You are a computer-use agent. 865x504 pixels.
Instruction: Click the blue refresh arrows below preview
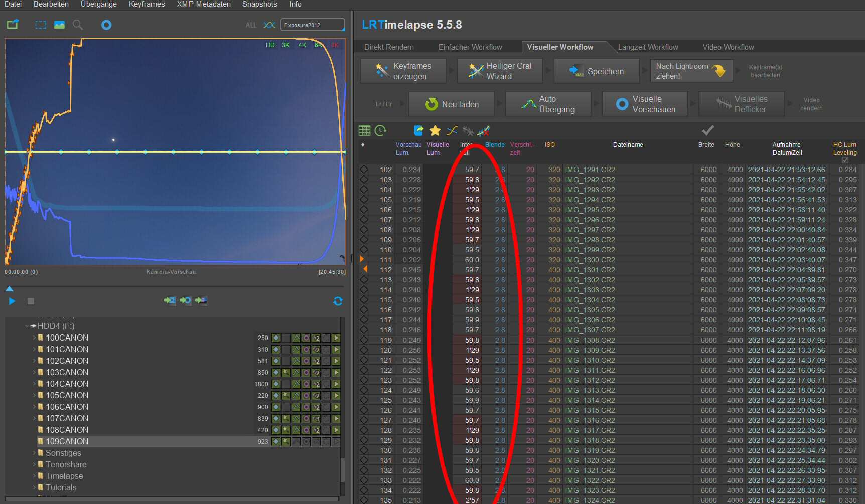click(x=338, y=301)
